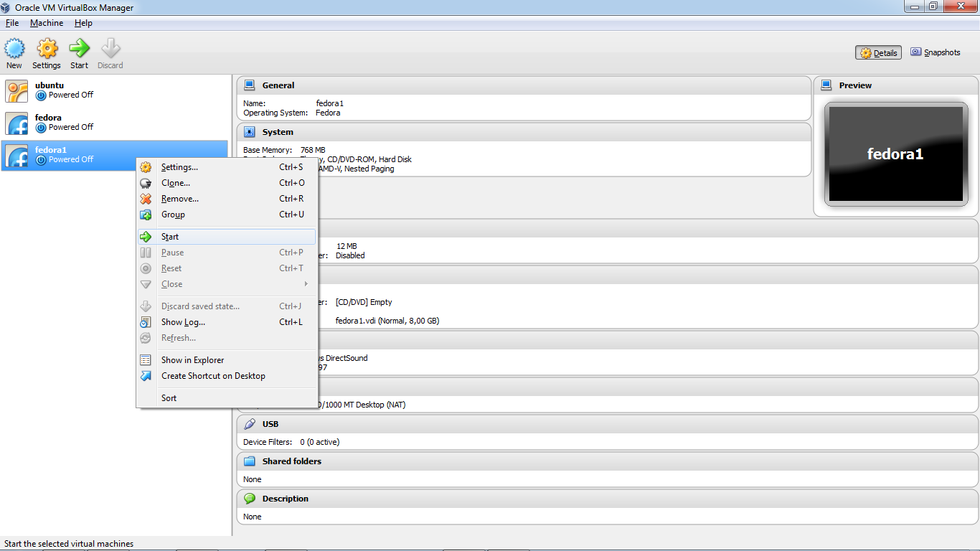Screen dimensions: 980x551
Task: Click the 768 MB base memory value
Action: click(x=313, y=150)
